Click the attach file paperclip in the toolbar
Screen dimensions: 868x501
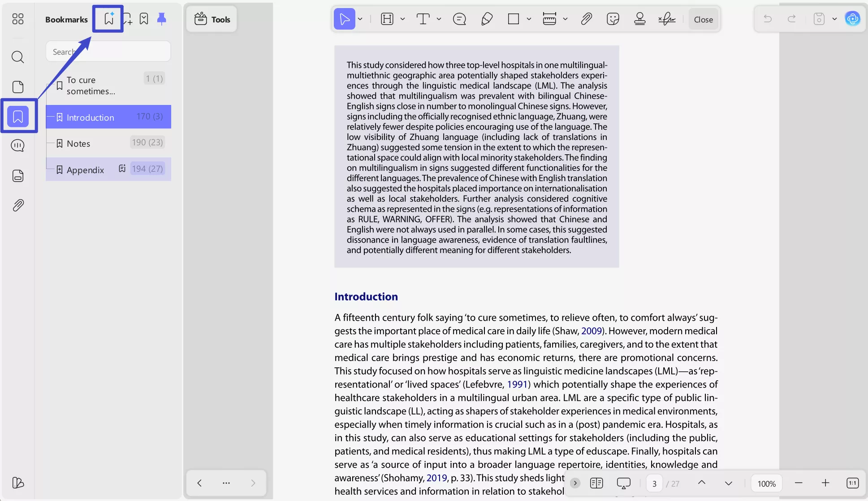586,19
